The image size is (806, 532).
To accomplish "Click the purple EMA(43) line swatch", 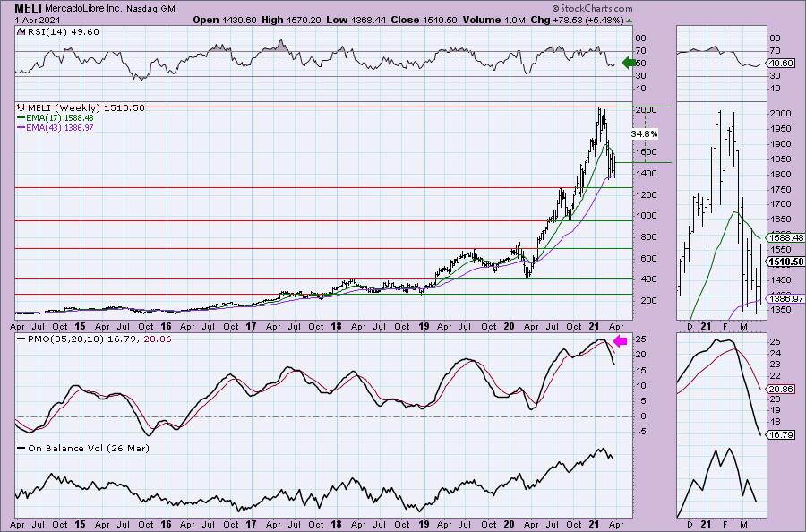I will (x=21, y=127).
